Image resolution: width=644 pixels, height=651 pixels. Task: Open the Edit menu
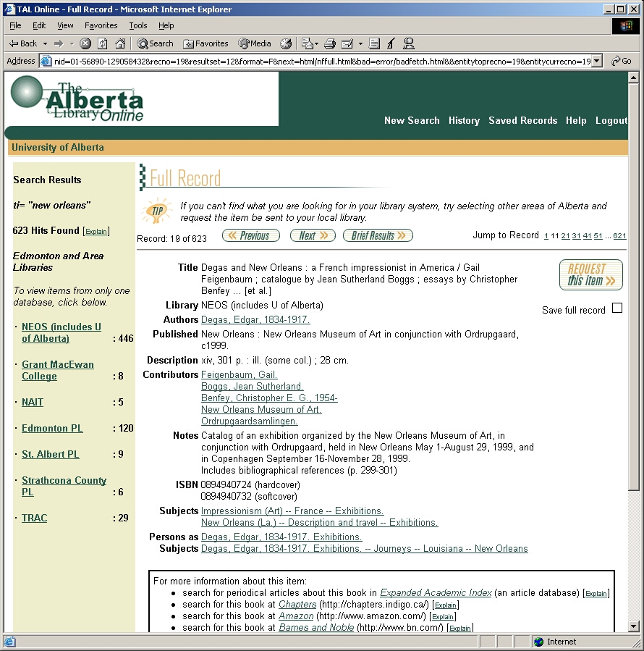pyautogui.click(x=39, y=26)
